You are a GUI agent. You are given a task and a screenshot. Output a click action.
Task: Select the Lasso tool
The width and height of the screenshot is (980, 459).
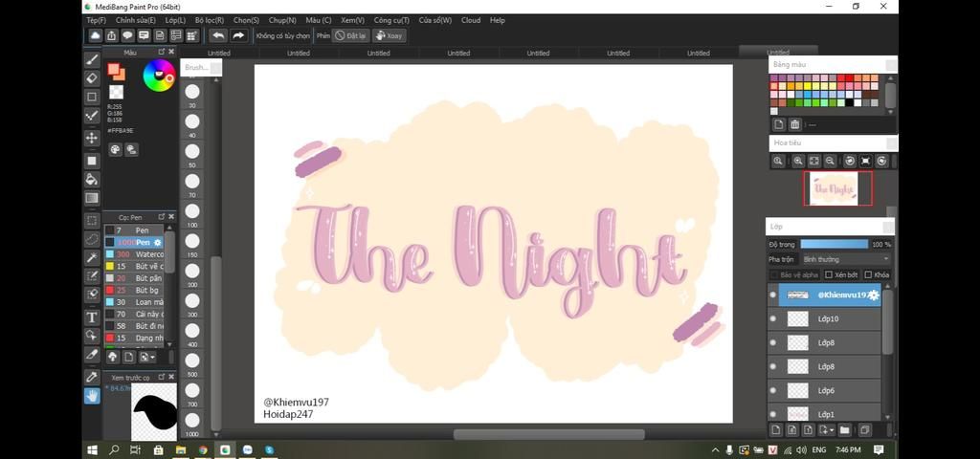(x=92, y=238)
